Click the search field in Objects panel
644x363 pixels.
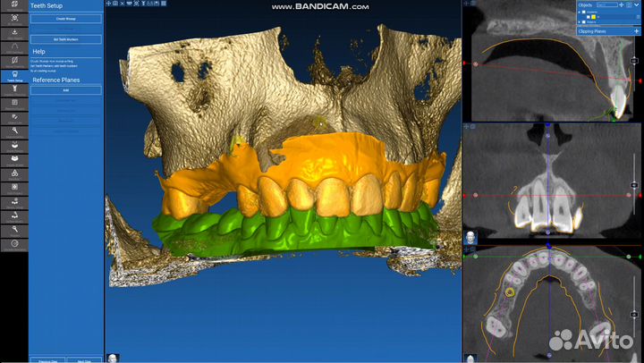[607, 4]
